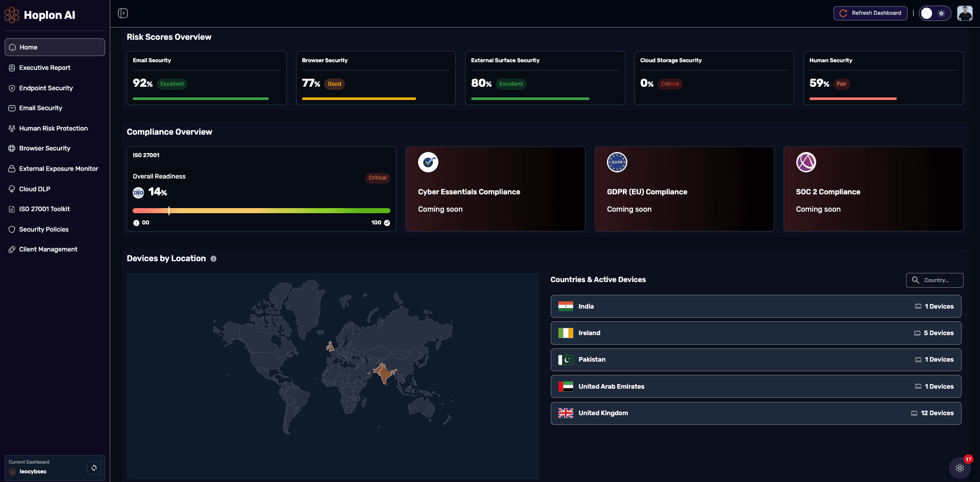Click the Cyber Essentials Compliance badge icon
This screenshot has width=980, height=482.
[428, 163]
